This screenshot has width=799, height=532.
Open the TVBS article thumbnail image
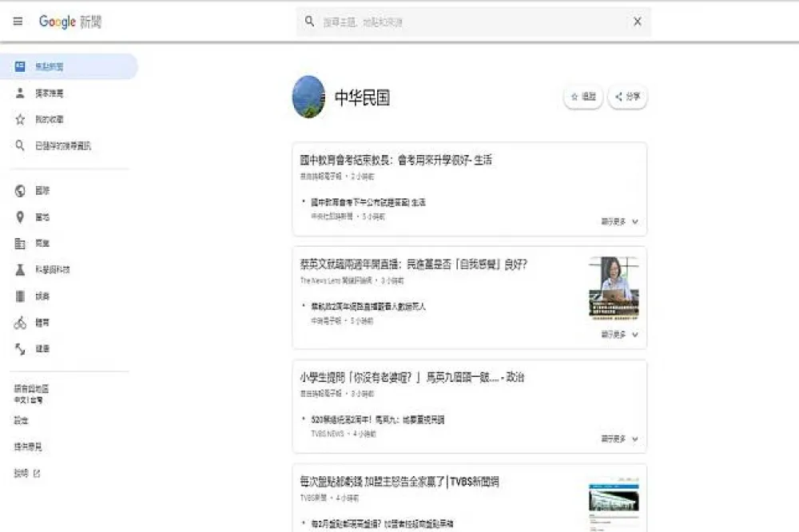(614, 503)
